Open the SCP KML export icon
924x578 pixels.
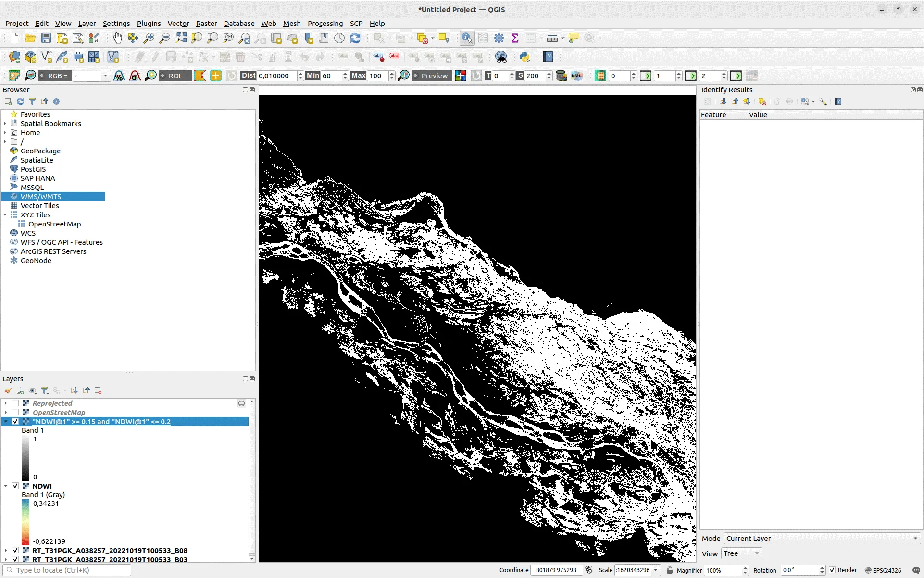(x=576, y=75)
